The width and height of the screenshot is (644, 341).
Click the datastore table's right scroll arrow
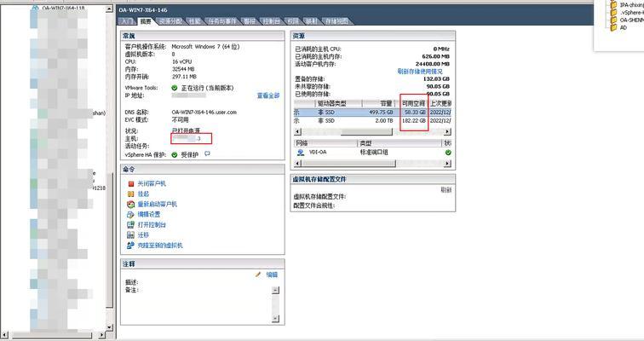click(x=448, y=132)
